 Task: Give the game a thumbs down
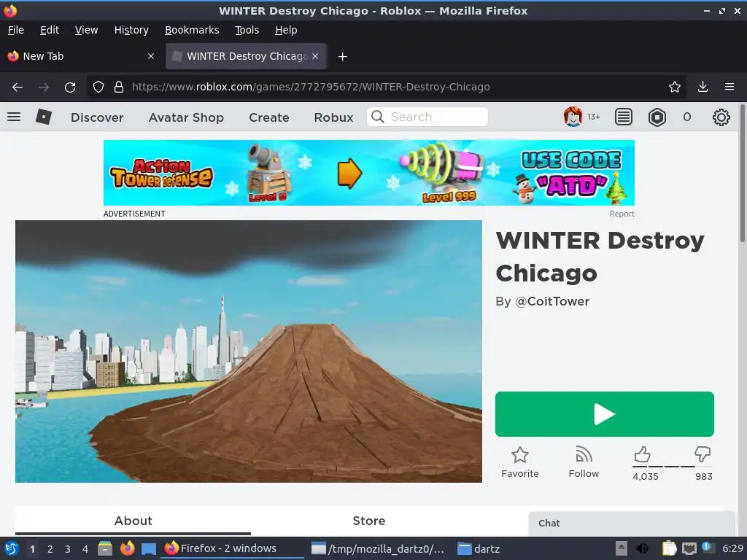click(x=703, y=454)
